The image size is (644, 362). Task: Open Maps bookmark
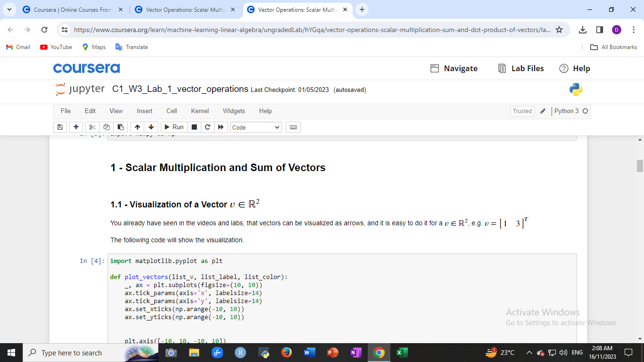click(x=94, y=47)
